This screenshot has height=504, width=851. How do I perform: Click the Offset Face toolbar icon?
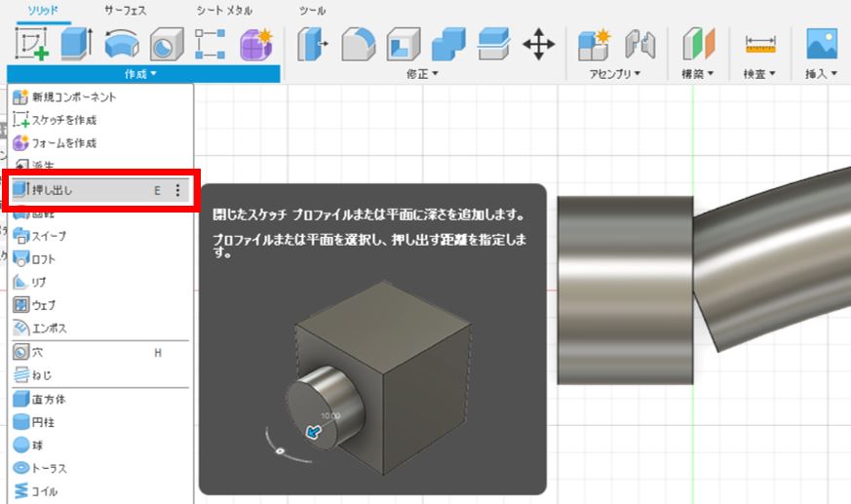click(493, 44)
